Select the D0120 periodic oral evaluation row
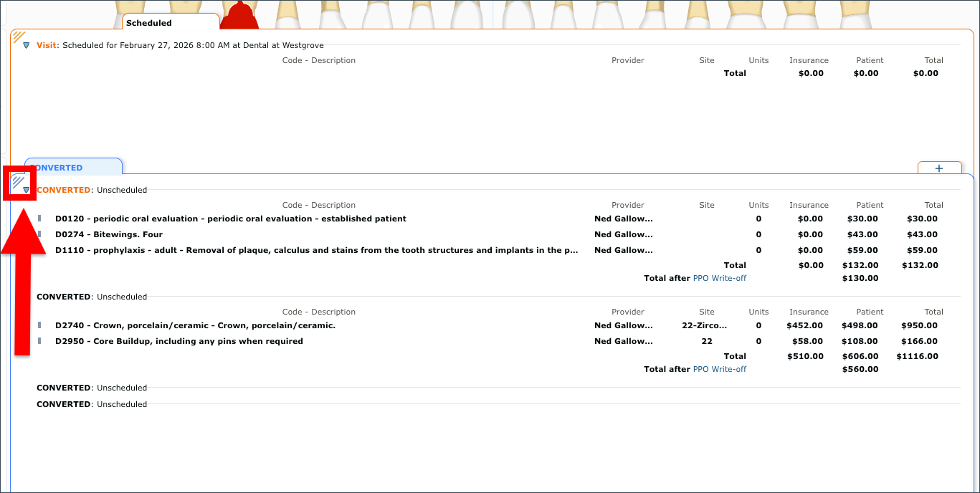The width and height of the screenshot is (980, 493). 498,219
